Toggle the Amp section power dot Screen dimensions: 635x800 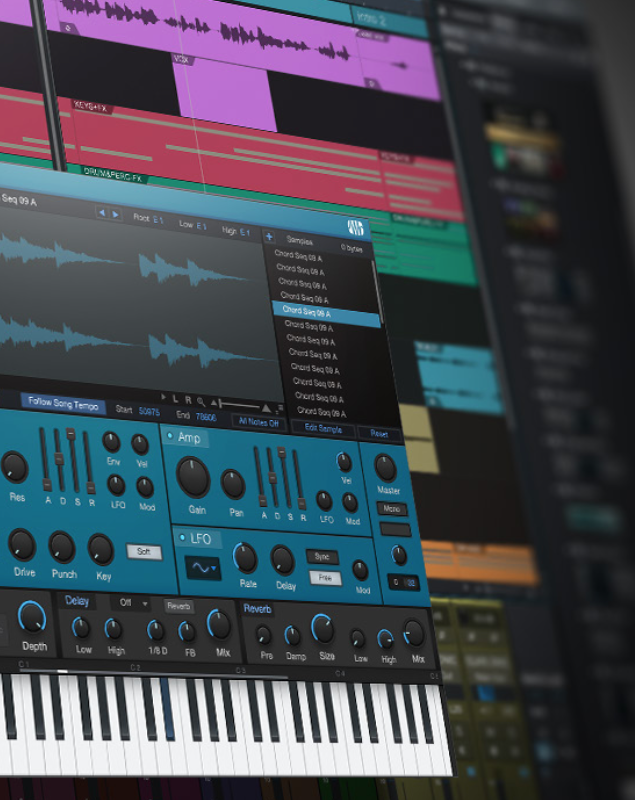pyautogui.click(x=170, y=435)
